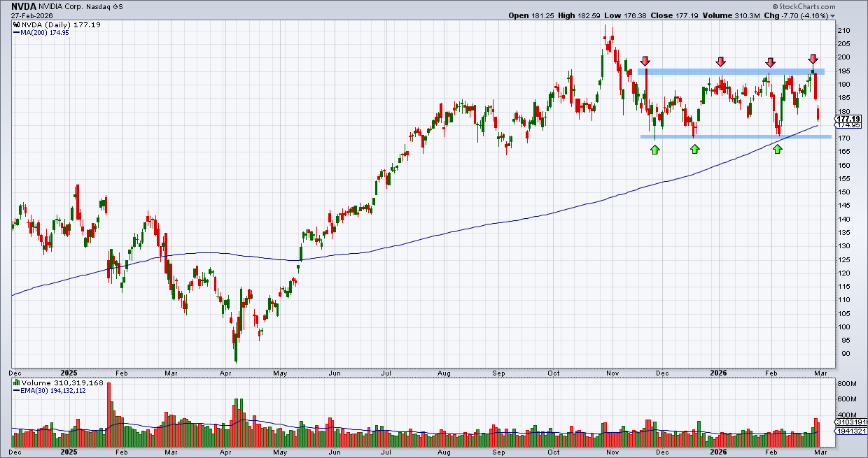
Task: Click the Apr label under the volume panel
Action: (x=225, y=452)
